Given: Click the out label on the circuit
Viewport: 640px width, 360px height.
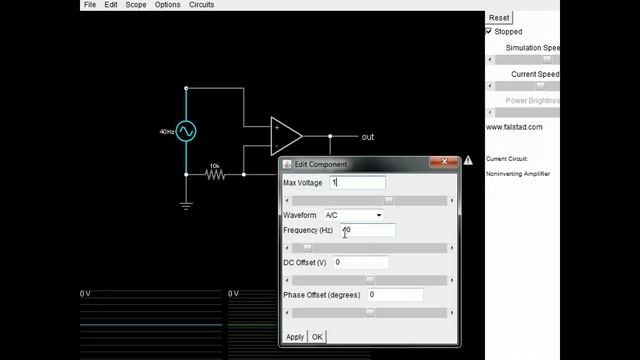Looking at the screenshot, I should (x=368, y=137).
